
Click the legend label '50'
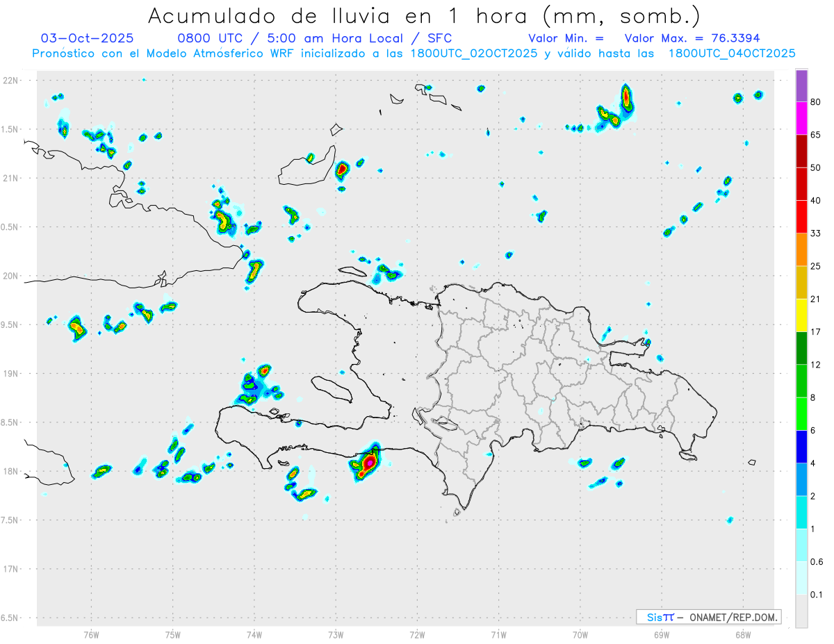(x=816, y=167)
